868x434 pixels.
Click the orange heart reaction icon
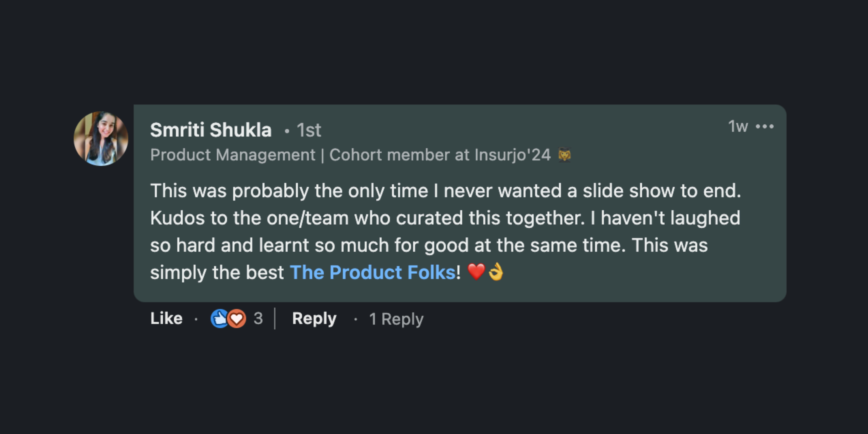coord(237,318)
